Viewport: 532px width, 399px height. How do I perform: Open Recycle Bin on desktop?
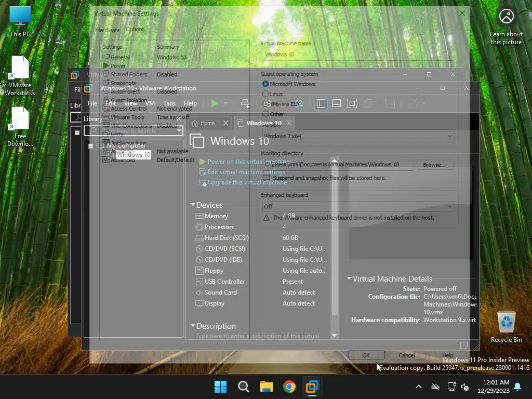coord(506,327)
